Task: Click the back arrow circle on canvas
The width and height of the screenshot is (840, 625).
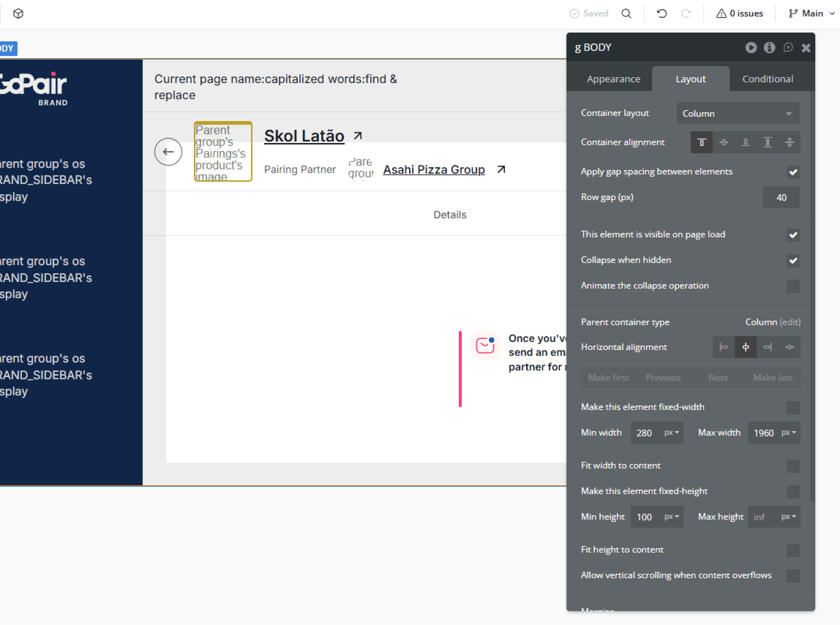Action: coord(168,152)
